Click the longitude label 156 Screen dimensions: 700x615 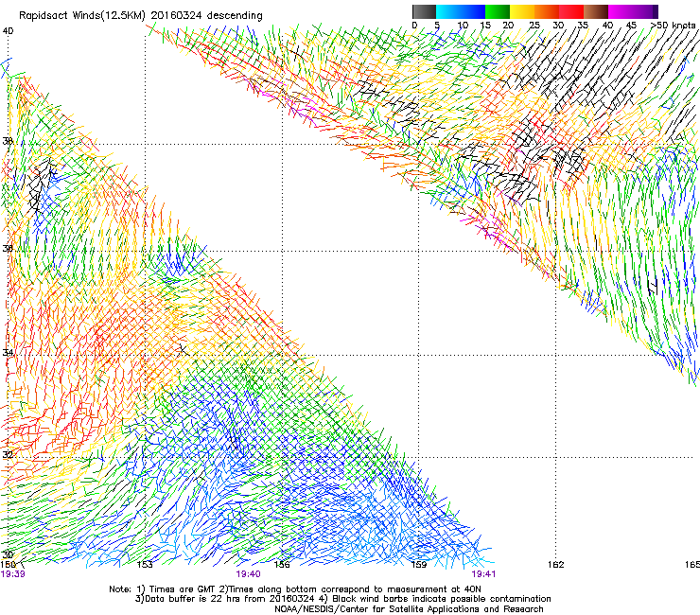tap(282, 565)
